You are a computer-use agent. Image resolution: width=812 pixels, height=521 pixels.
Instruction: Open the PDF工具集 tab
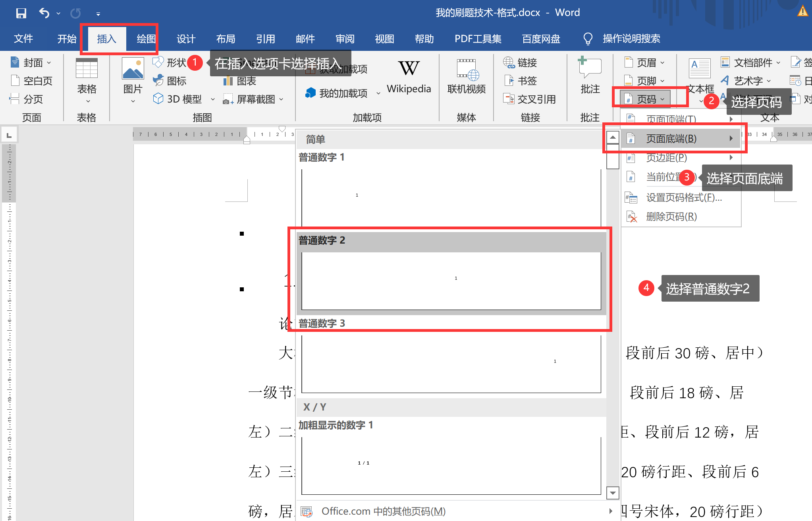(478, 39)
